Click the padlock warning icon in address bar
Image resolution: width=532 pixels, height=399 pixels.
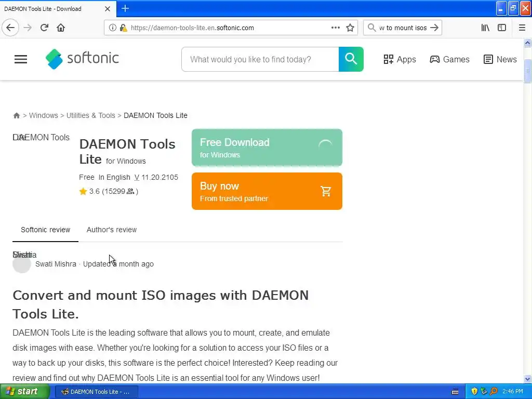pos(124,28)
